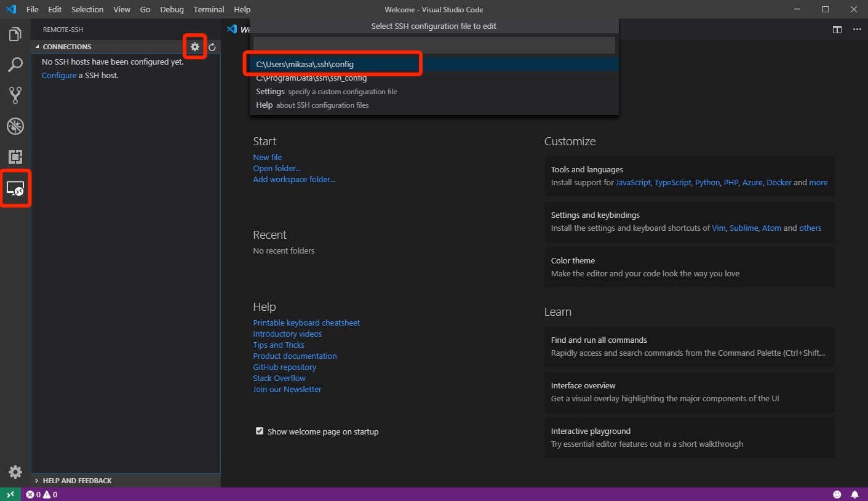Click the feedback smiley in status bar
The width and height of the screenshot is (868, 501).
[x=837, y=494]
